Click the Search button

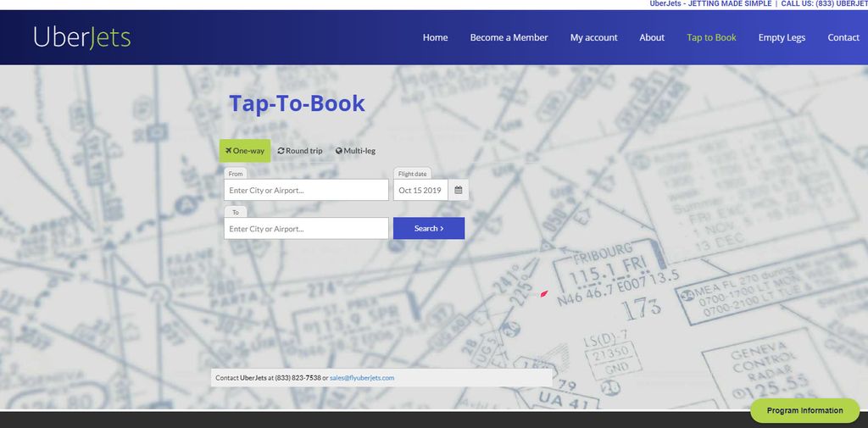click(429, 228)
